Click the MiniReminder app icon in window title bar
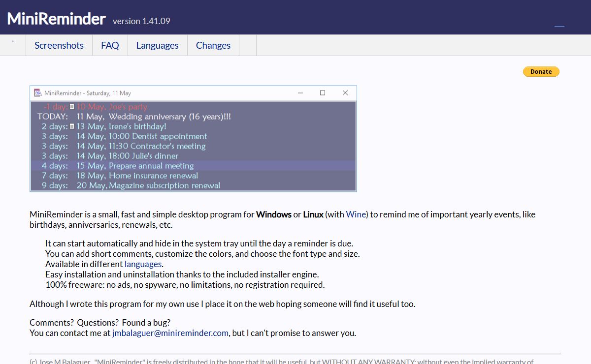This screenshot has width=591, height=364. coord(37,93)
